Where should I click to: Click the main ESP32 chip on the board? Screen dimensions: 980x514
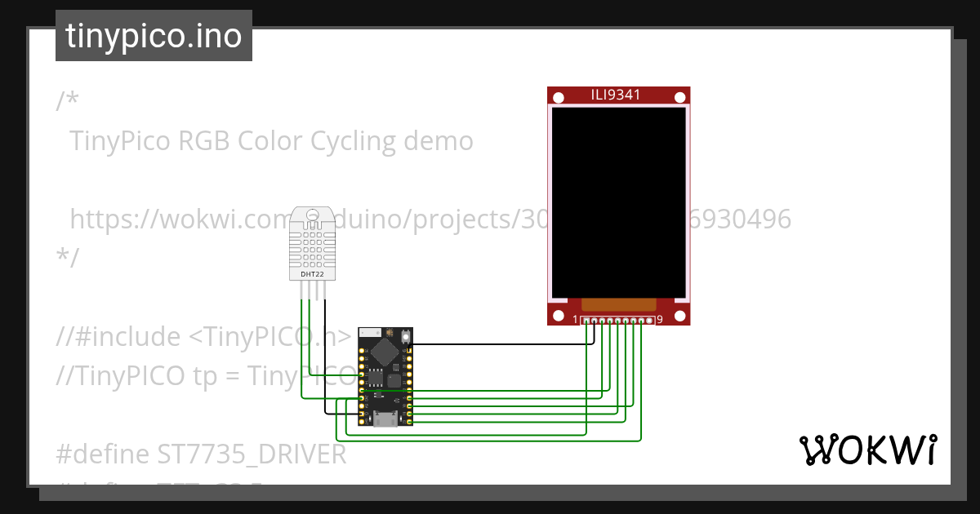384,352
